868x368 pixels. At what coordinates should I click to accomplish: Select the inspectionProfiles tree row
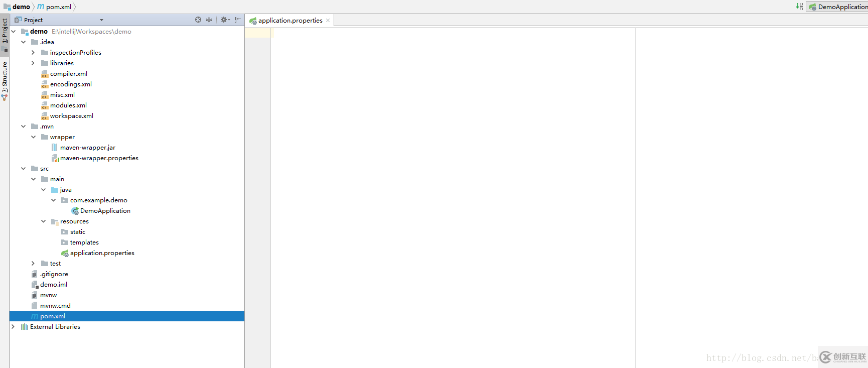(x=127, y=52)
